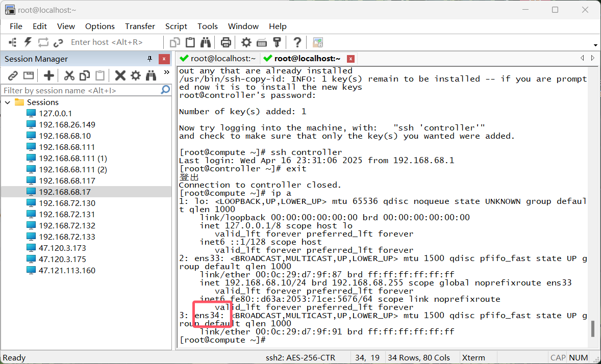
Task: Select the 192.168.72.130 session
Action: click(67, 203)
